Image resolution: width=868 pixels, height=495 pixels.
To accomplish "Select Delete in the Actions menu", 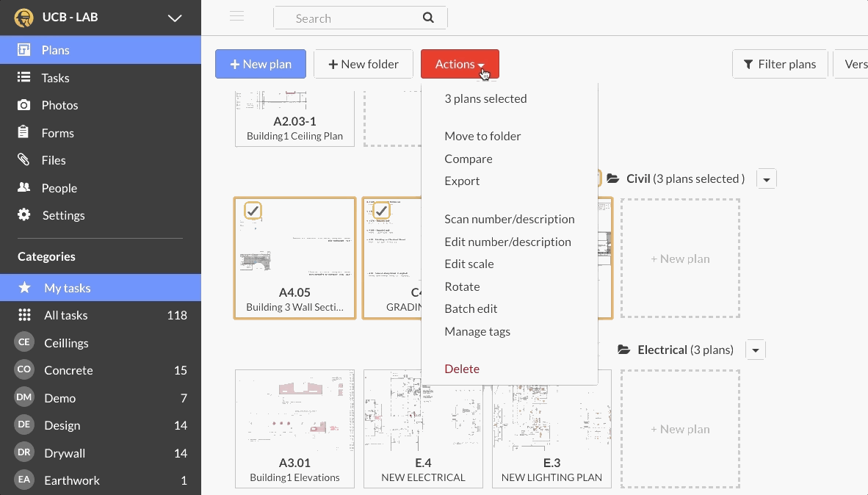I will 462,369.
